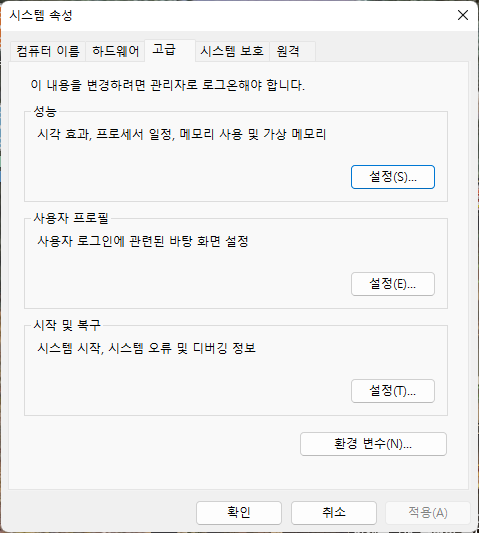Confirm with the 확인 button

239,513
